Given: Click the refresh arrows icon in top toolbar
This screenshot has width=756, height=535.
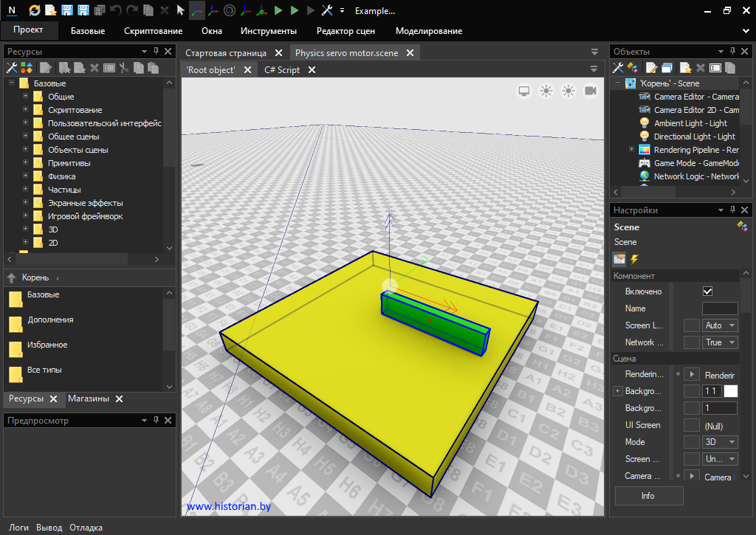Looking at the screenshot, I should pos(35,10).
